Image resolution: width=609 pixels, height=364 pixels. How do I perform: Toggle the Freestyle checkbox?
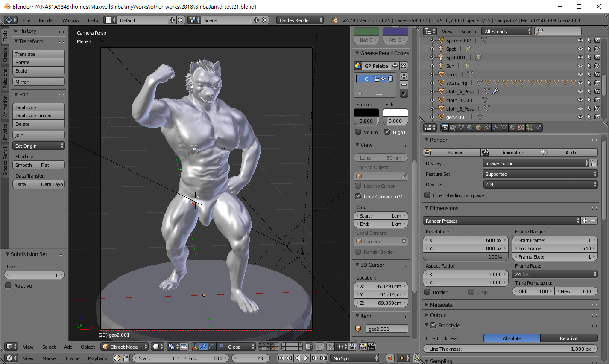point(433,325)
